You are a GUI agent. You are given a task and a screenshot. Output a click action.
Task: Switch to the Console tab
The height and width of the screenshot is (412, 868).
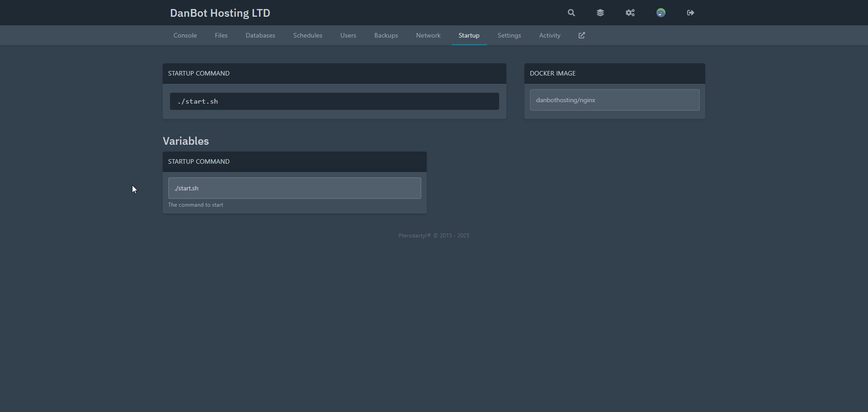185,35
